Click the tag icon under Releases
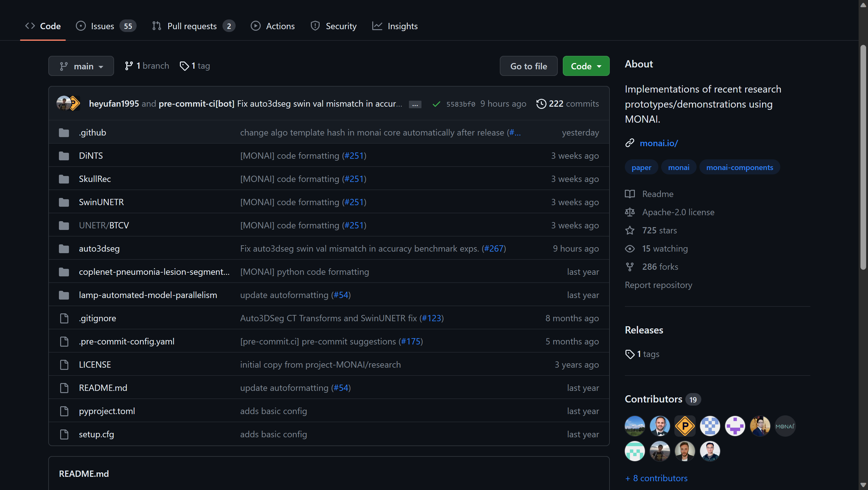This screenshot has width=868, height=490. coord(630,354)
